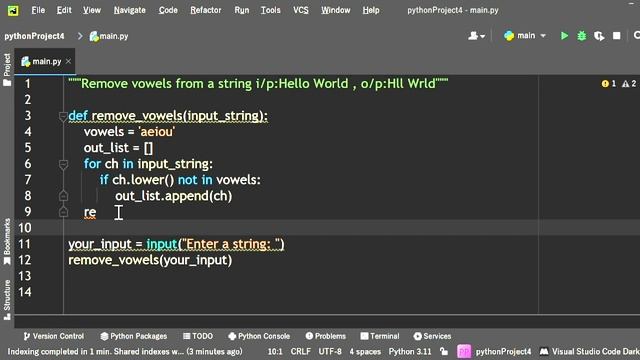Click the warning count indicator showing 1
This screenshot has height=360, width=640.
pyautogui.click(x=609, y=84)
